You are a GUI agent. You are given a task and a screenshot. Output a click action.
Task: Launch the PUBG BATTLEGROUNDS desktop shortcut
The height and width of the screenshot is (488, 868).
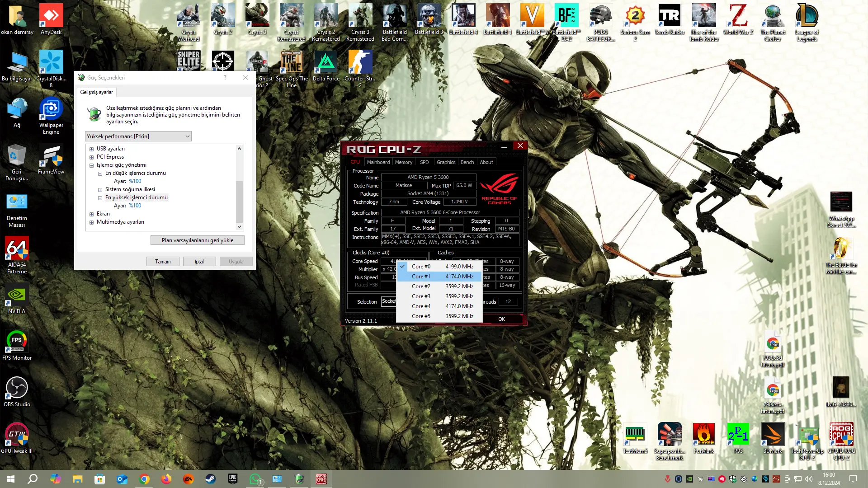(x=601, y=23)
